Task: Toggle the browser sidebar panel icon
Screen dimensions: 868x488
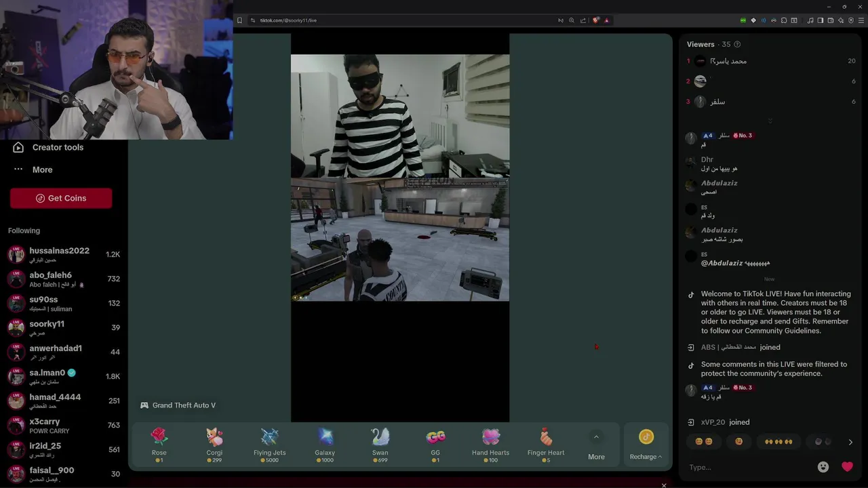Action: click(x=821, y=20)
